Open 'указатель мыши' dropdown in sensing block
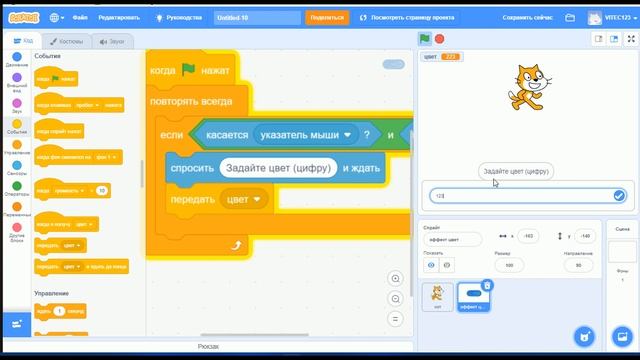The width and height of the screenshot is (640, 360). coord(305,135)
